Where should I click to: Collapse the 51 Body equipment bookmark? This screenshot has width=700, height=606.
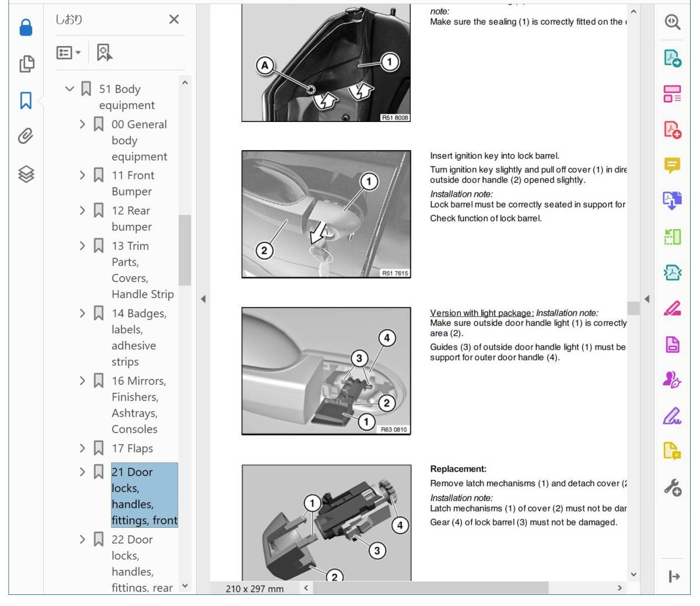pos(69,89)
